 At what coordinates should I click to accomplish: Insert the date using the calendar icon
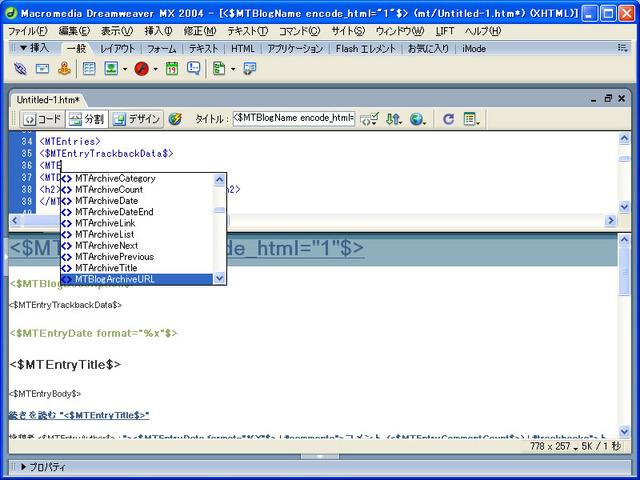point(172,69)
